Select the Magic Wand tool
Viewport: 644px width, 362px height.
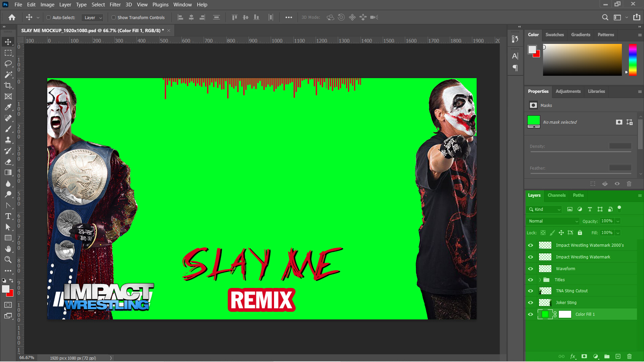pyautogui.click(x=8, y=74)
